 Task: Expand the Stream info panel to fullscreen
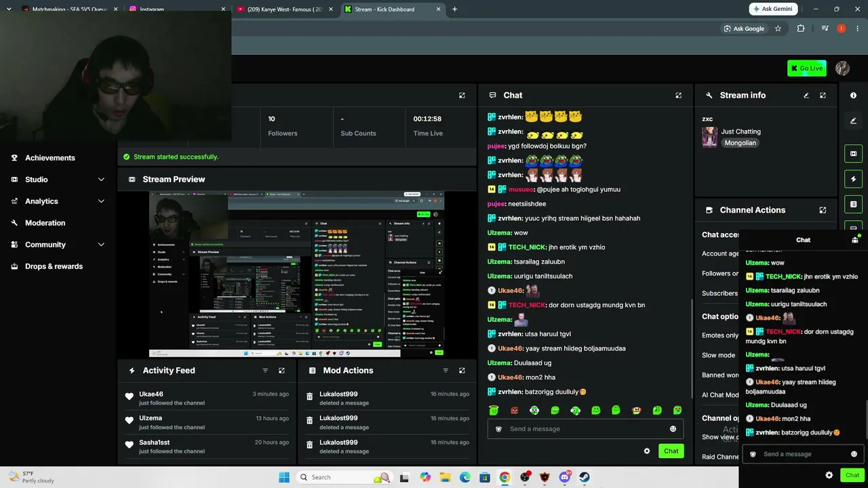(823, 96)
